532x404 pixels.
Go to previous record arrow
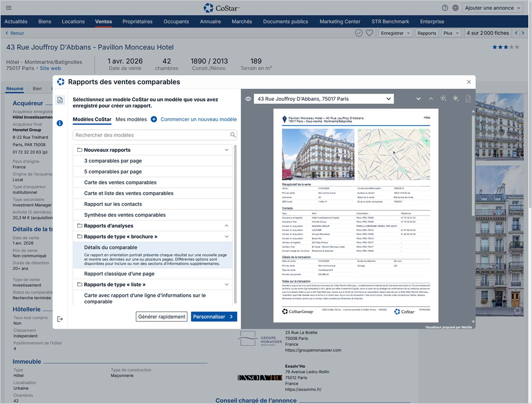pos(516,33)
